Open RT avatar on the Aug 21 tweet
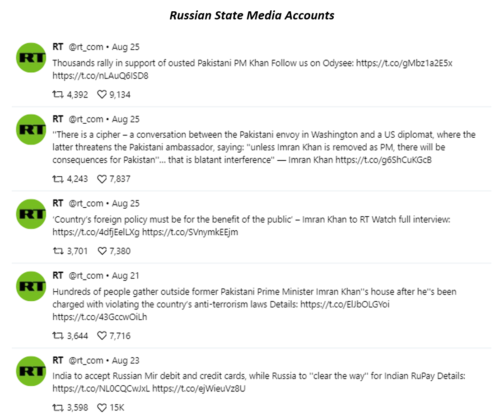Screen dimensions: 504x420 tap(31, 286)
